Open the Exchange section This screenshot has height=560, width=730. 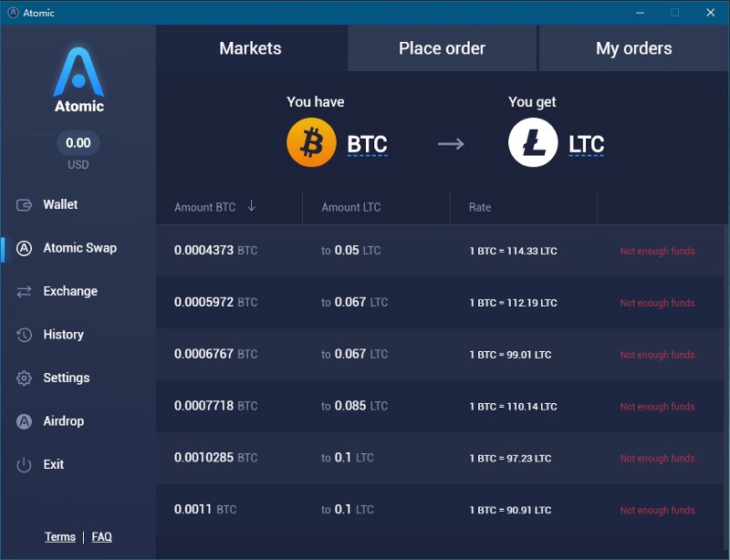tap(70, 292)
